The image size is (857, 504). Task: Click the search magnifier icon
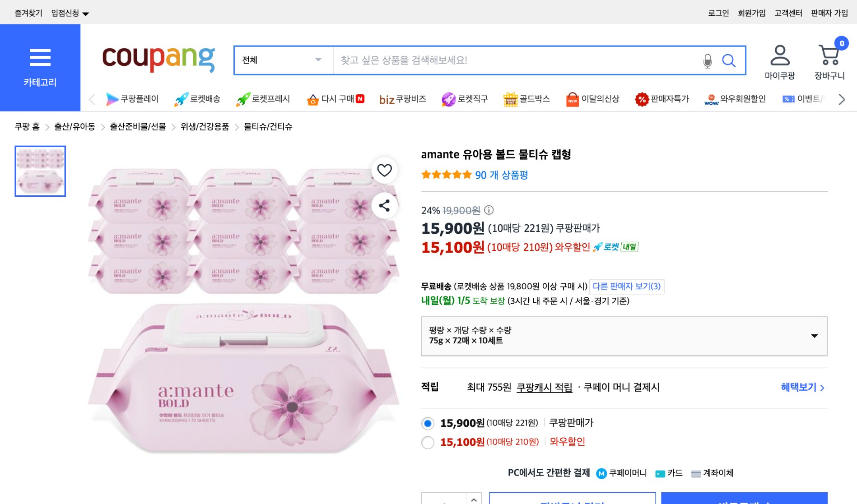click(x=729, y=60)
